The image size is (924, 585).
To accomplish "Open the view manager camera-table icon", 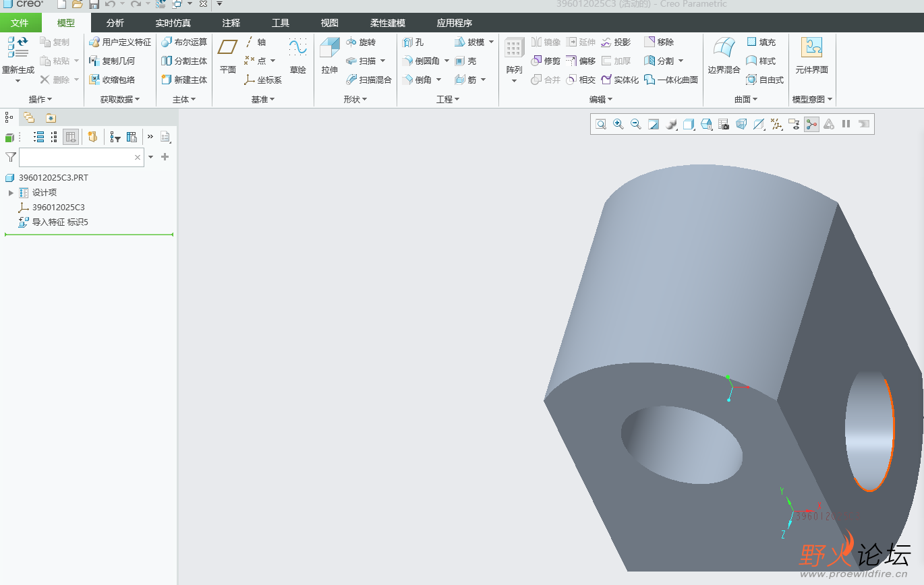I will point(723,124).
